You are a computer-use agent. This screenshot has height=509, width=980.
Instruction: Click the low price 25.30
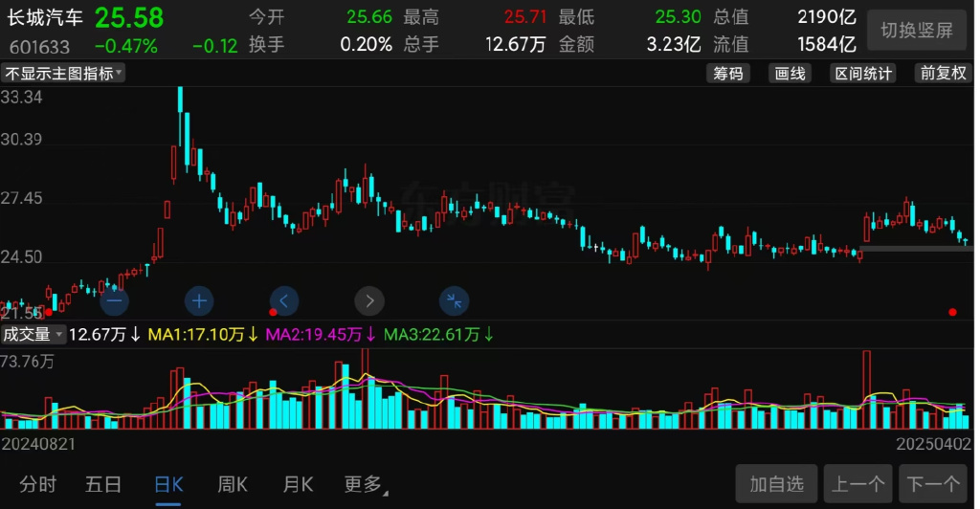click(679, 17)
